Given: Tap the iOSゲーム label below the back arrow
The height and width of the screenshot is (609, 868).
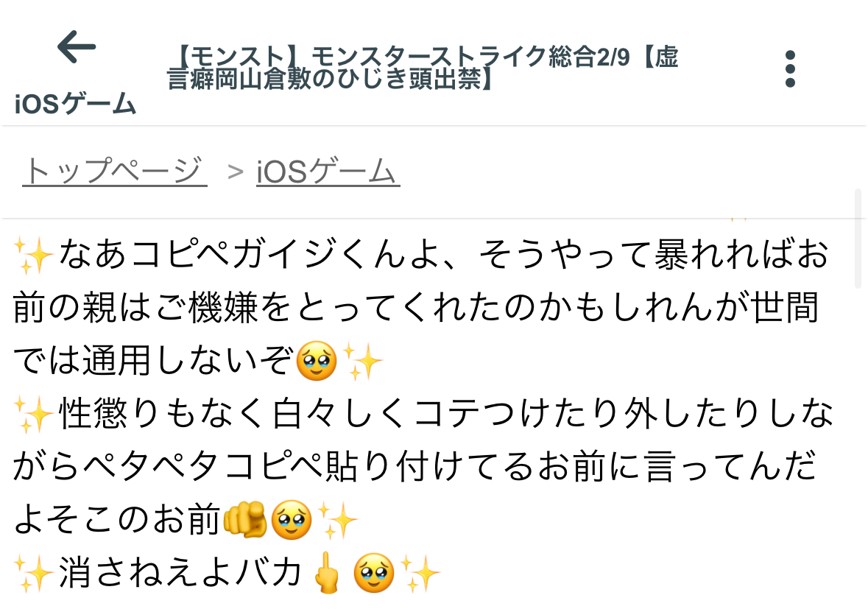Looking at the screenshot, I should [75, 104].
